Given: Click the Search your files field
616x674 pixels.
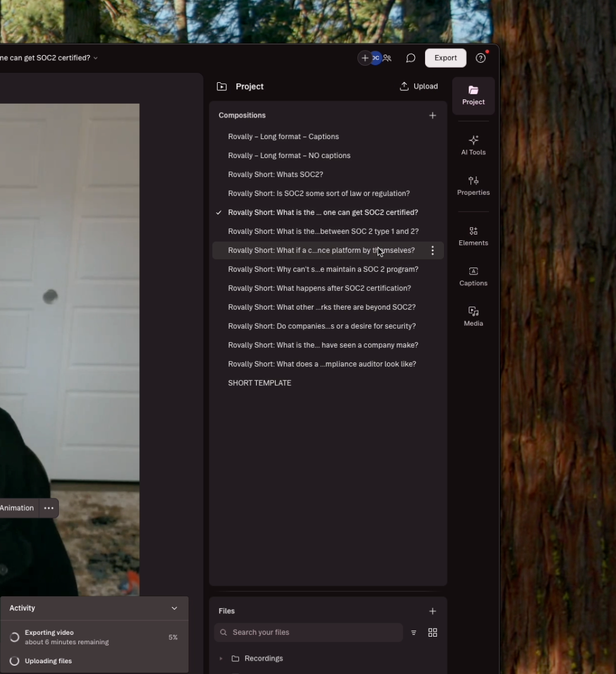Looking at the screenshot, I should click(x=308, y=632).
